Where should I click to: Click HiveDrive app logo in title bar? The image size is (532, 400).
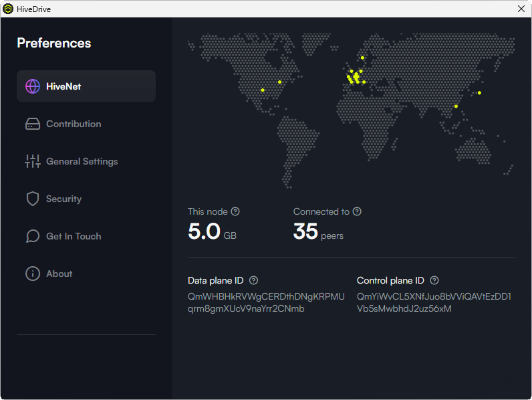coord(8,9)
